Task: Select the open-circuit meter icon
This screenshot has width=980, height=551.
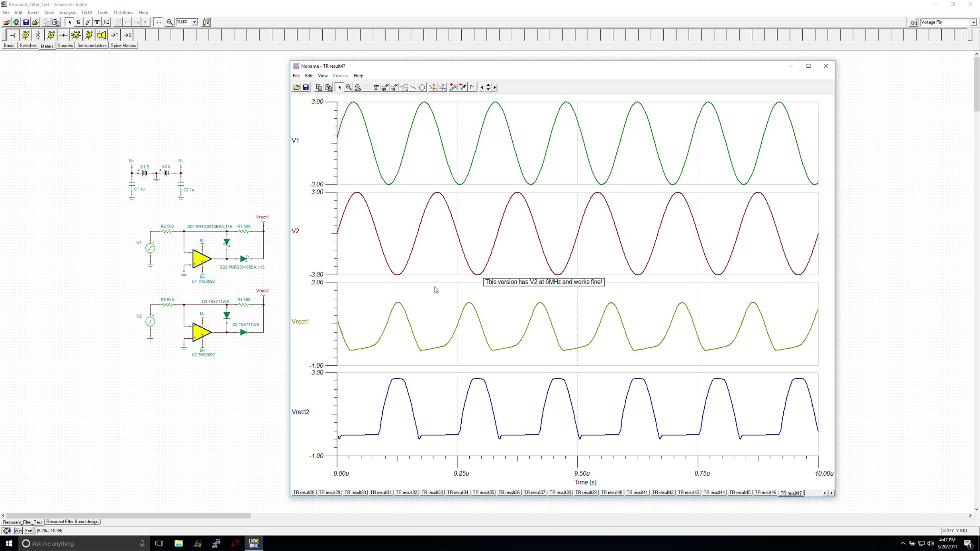Action: coord(38,35)
